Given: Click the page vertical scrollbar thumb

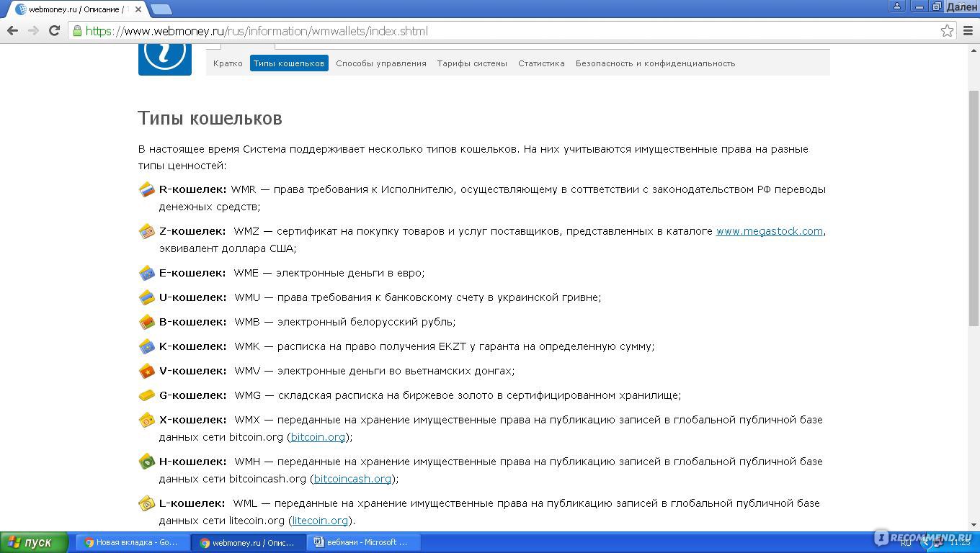Looking at the screenshot, I should click(x=974, y=209).
